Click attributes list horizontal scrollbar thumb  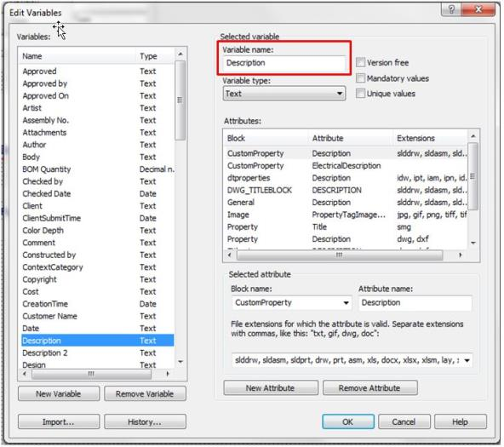[340, 255]
